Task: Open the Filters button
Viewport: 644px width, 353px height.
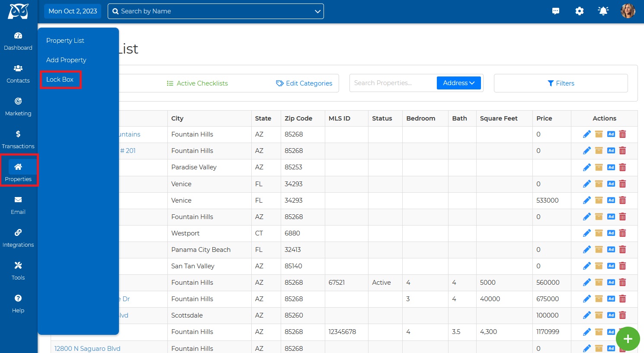Action: (x=561, y=83)
